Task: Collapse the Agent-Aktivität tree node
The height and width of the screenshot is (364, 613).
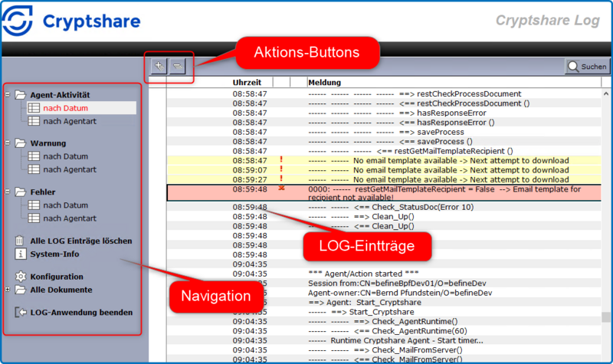Action: point(8,95)
